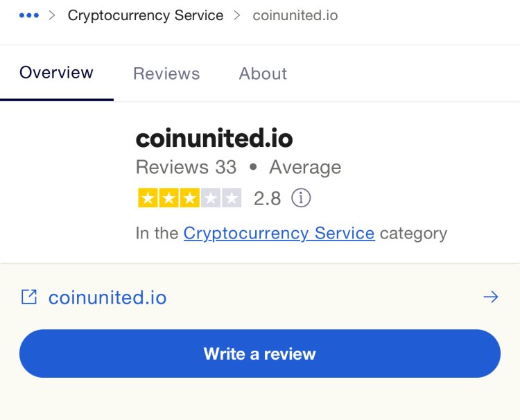Click the 2.8 rating score
Viewport: 520px width, 420px height.
268,198
